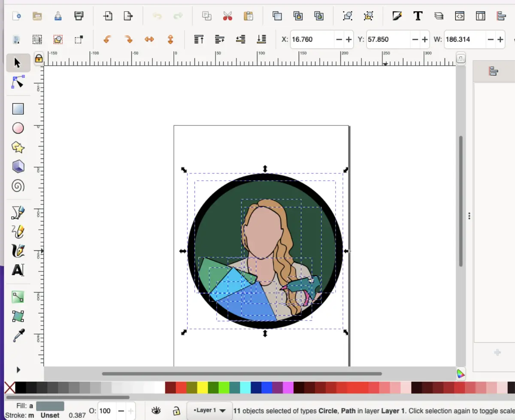The image size is (515, 420).
Task: Toggle the ruler lock icon
Action: click(x=39, y=58)
